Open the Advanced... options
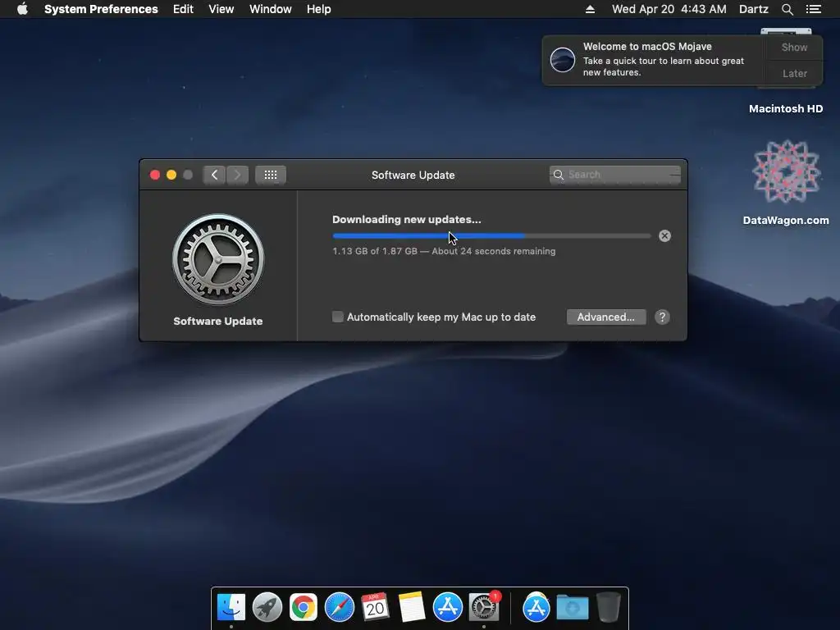 (606, 317)
